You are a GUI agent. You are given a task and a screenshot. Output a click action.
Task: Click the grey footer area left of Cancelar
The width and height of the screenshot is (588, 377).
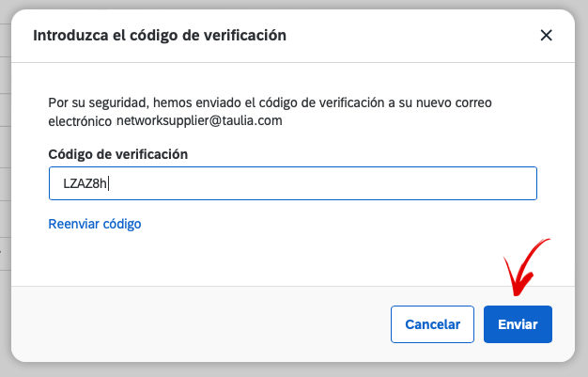click(x=201, y=324)
